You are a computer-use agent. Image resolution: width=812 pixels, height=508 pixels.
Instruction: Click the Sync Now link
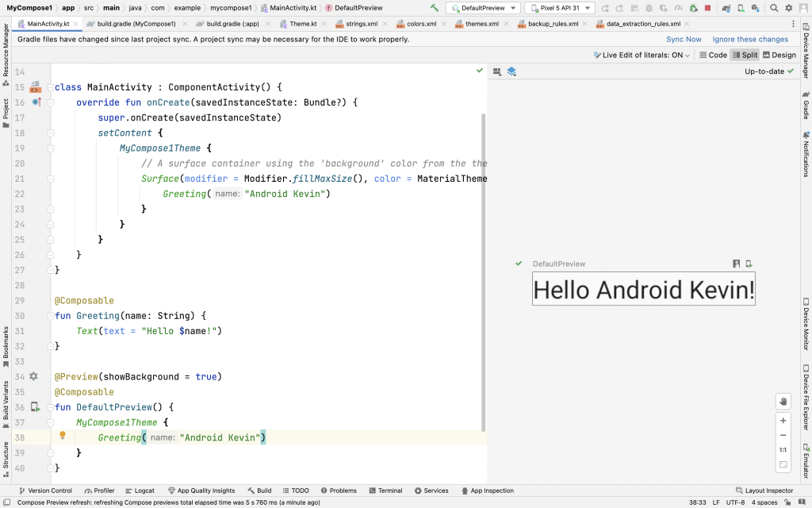(x=684, y=40)
